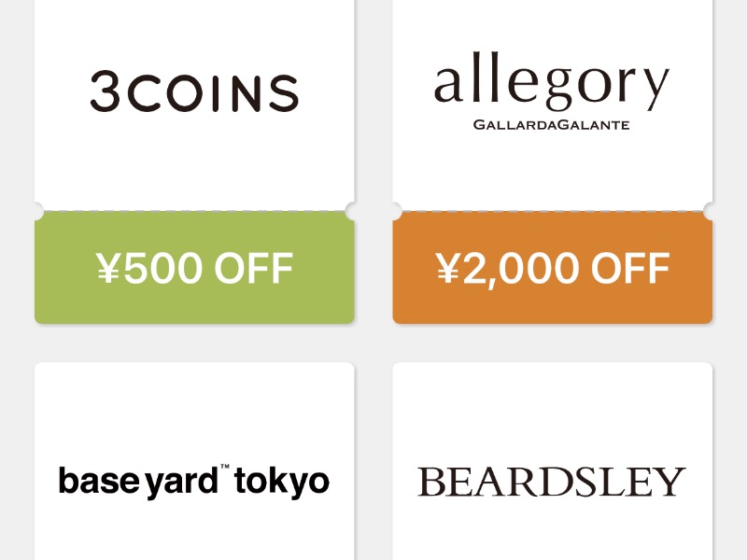Redeem the green ¥500 OFF coupon

(194, 268)
